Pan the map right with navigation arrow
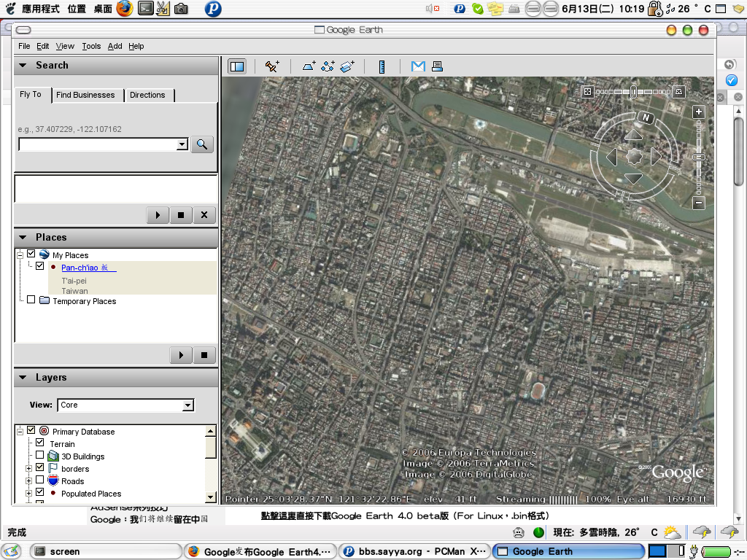 click(x=656, y=157)
